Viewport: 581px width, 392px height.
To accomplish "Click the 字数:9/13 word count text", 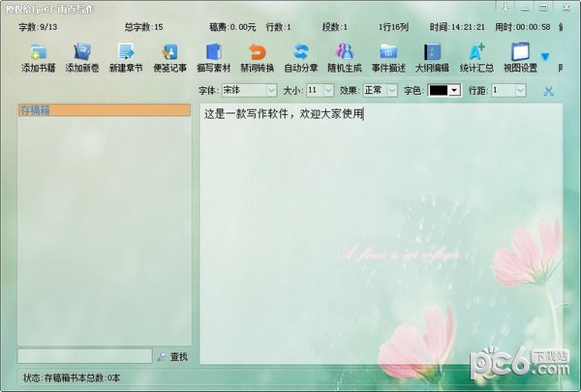I will [38, 27].
